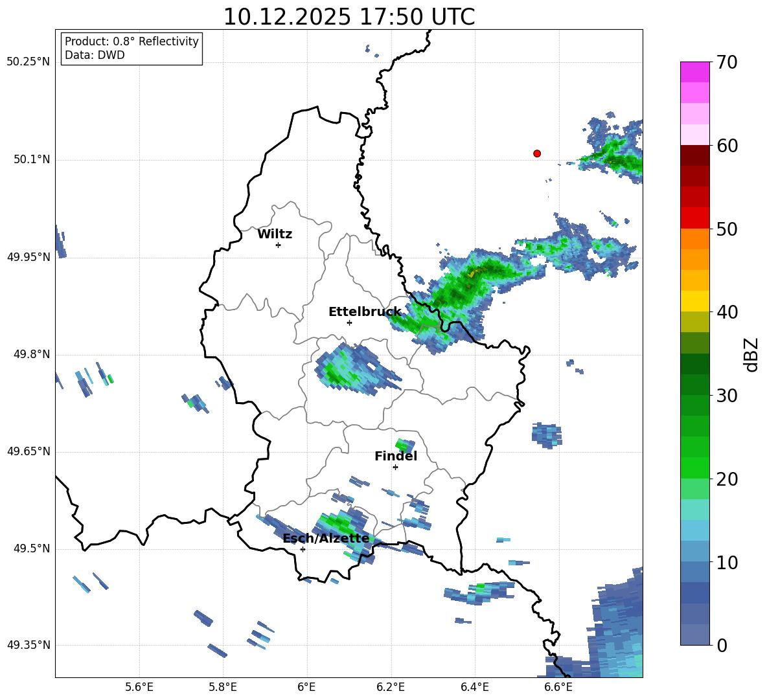Screen dimensions: 767x700
Task: Click the Esch/Alzette station cross marker
Action: 303,549
